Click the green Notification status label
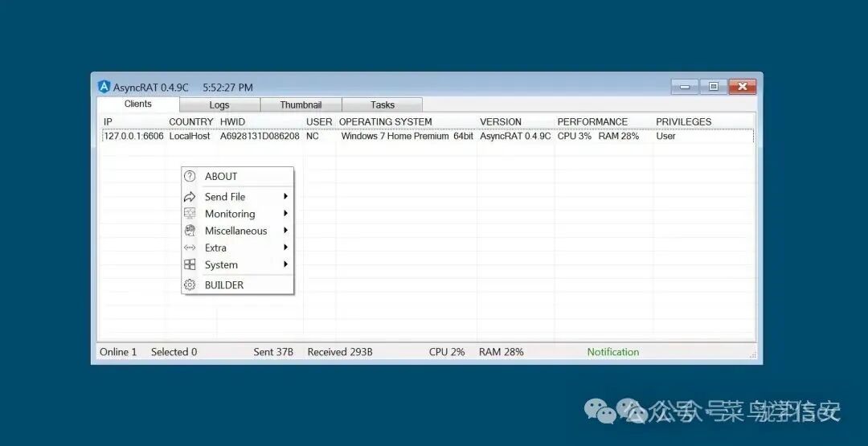The height and width of the screenshot is (446, 868). [x=612, y=352]
